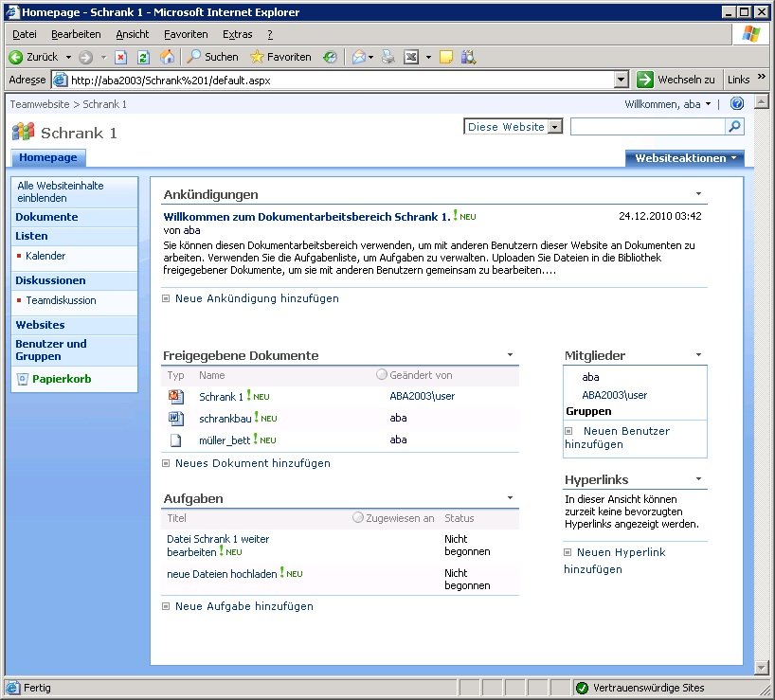
Task: Refresh the page with the toolbar icon
Action: pos(143,57)
